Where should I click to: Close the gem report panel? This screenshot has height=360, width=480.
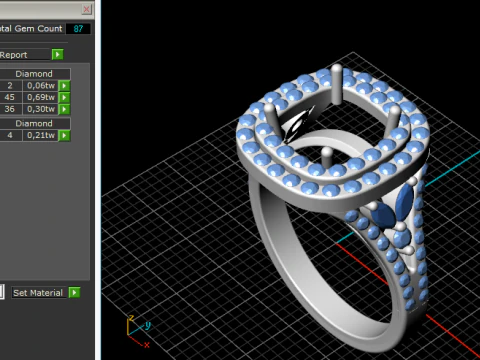(86, 9)
